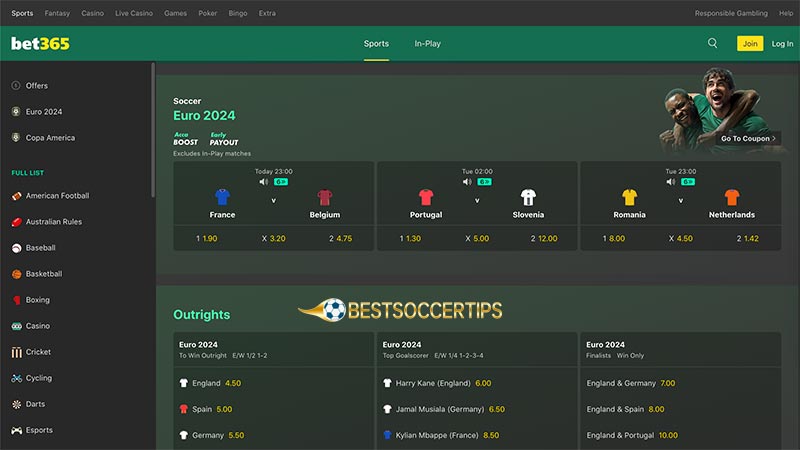The height and width of the screenshot is (450, 800).
Task: Open Bingo in the top menu
Action: pos(238,13)
